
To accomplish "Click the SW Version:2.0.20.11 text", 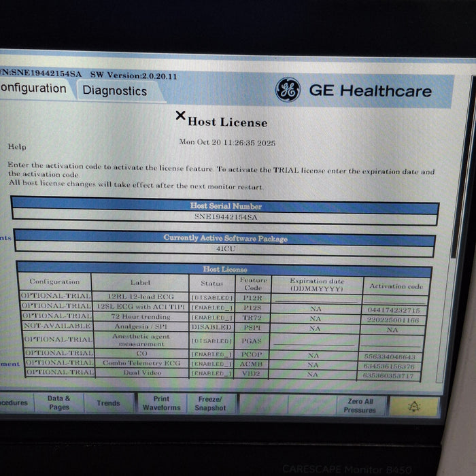I will click(133, 75).
